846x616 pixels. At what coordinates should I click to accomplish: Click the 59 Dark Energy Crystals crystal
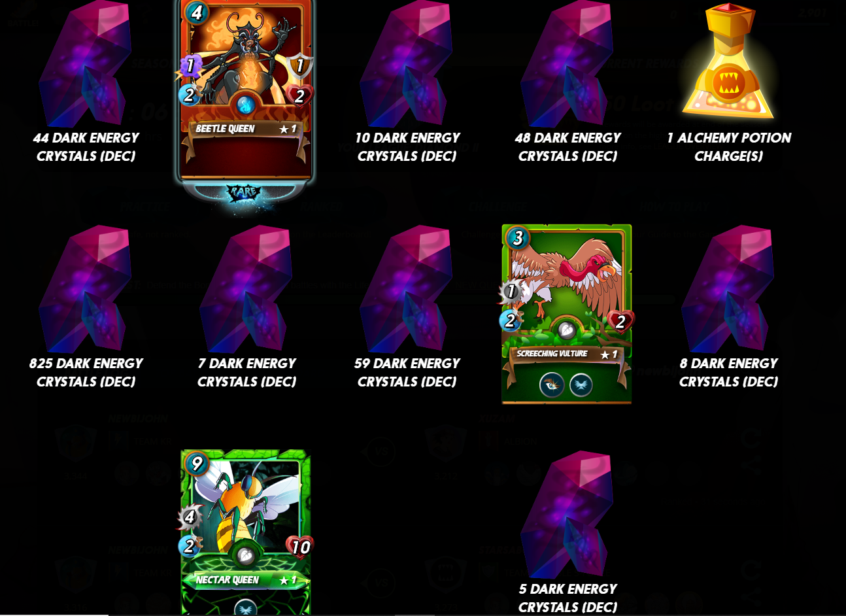[x=407, y=289]
